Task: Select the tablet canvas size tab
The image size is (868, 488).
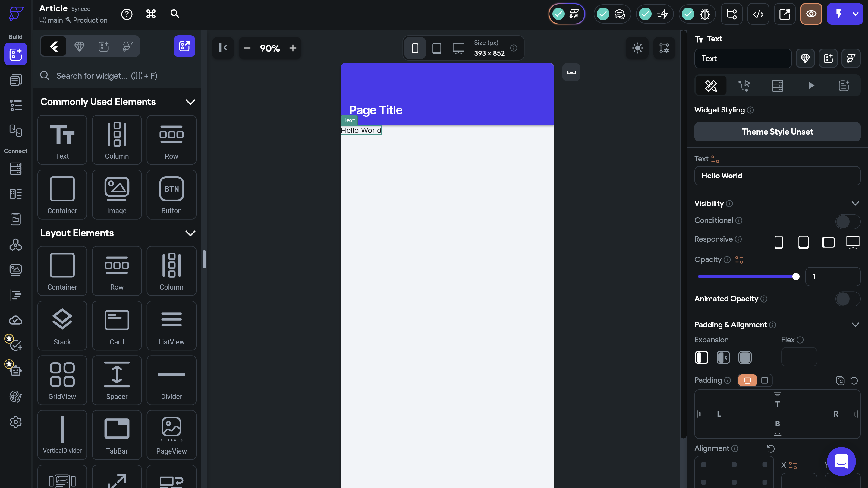Action: click(x=437, y=48)
